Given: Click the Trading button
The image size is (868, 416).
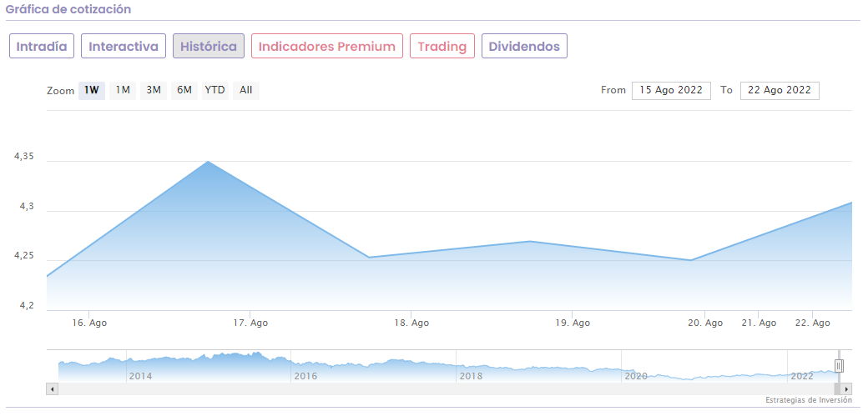Looking at the screenshot, I should coord(442,46).
